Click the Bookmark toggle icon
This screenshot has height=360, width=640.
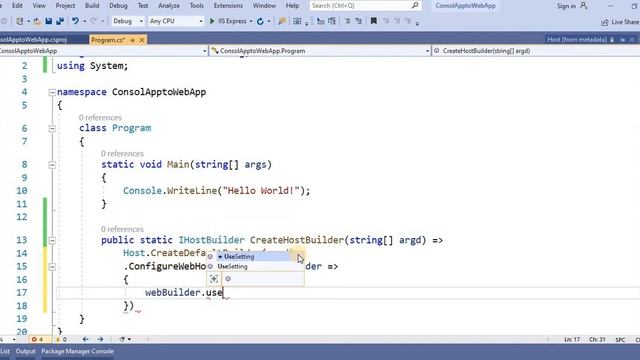373,21
